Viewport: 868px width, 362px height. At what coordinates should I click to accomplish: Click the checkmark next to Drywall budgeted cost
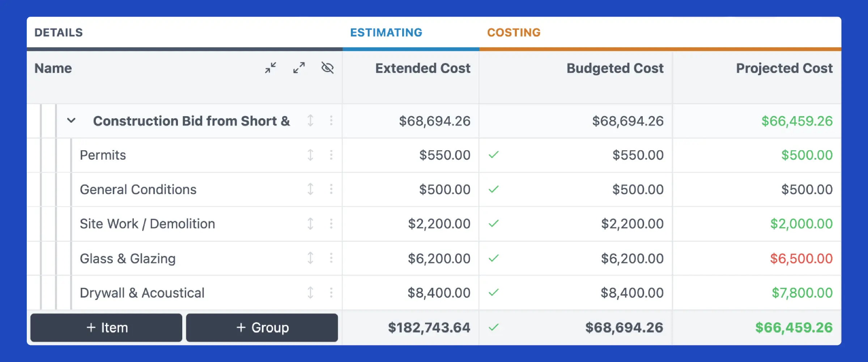(493, 292)
